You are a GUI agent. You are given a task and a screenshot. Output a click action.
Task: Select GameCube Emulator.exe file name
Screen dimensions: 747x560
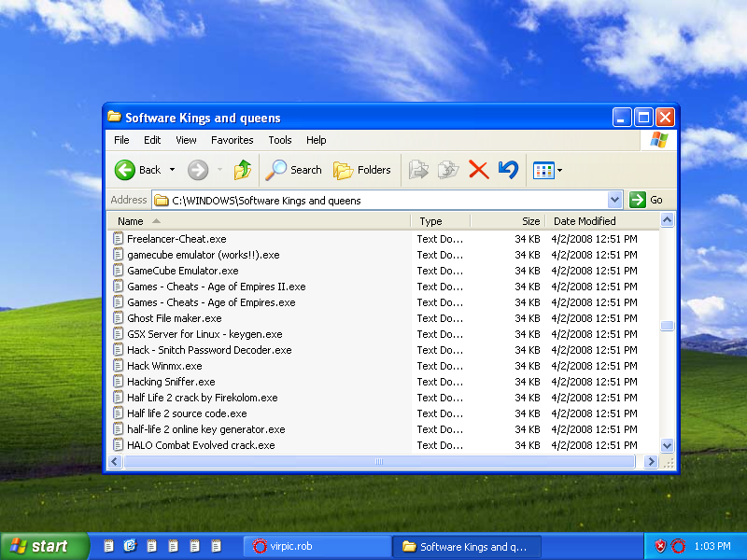pos(183,271)
